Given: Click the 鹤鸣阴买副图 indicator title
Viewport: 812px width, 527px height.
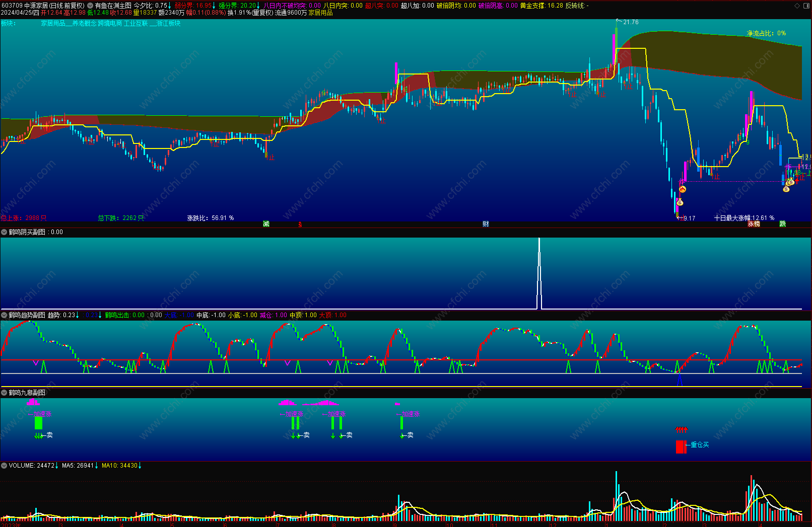Looking at the screenshot, I should click(x=27, y=232).
